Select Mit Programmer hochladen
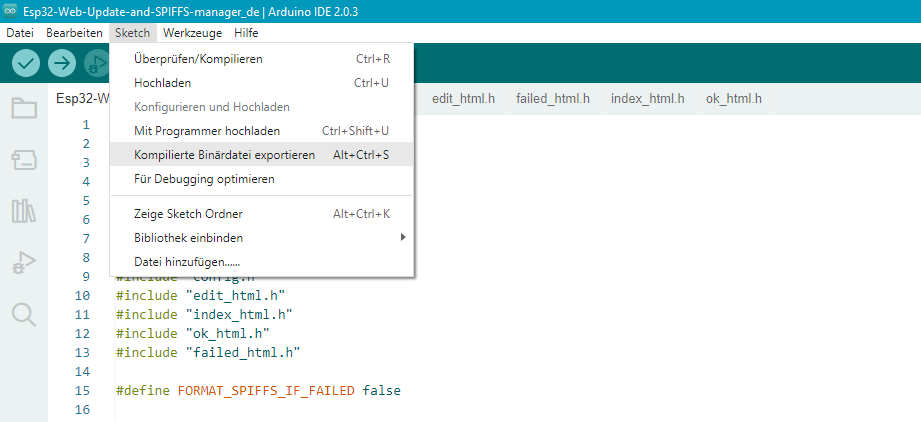The image size is (921, 422). tap(262, 130)
